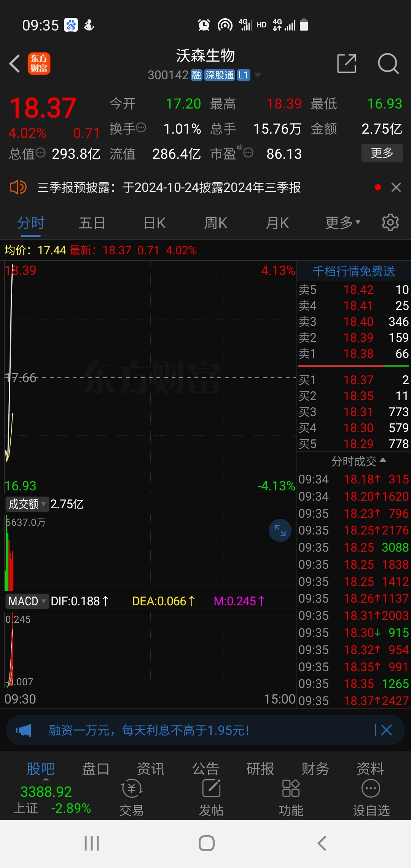Tap trade row 18.31 2003
The image size is (411, 868).
[354, 616]
